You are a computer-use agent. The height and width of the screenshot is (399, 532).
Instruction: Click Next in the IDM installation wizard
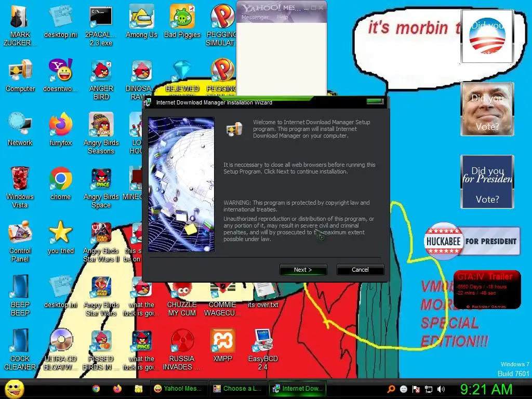[x=303, y=270]
